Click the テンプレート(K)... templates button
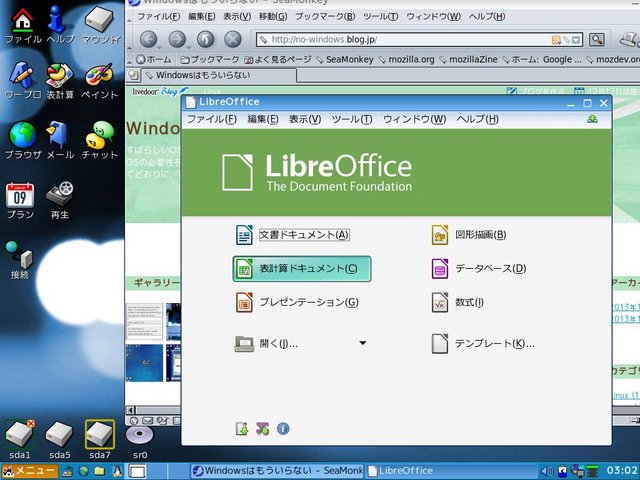This screenshot has width=640, height=480. pyautogui.click(x=483, y=343)
